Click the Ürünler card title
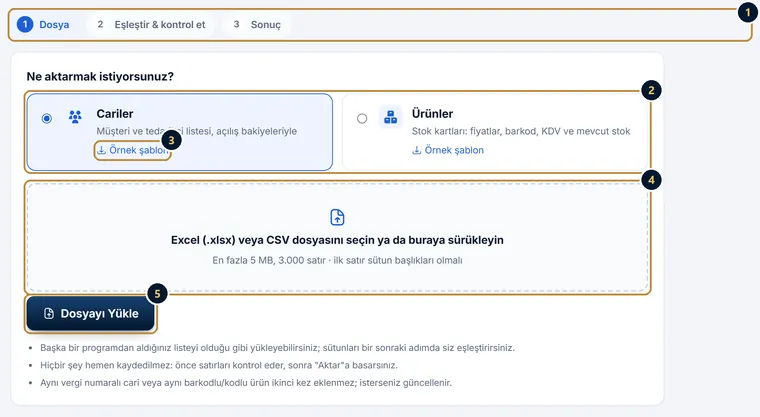The width and height of the screenshot is (760, 417). (432, 113)
